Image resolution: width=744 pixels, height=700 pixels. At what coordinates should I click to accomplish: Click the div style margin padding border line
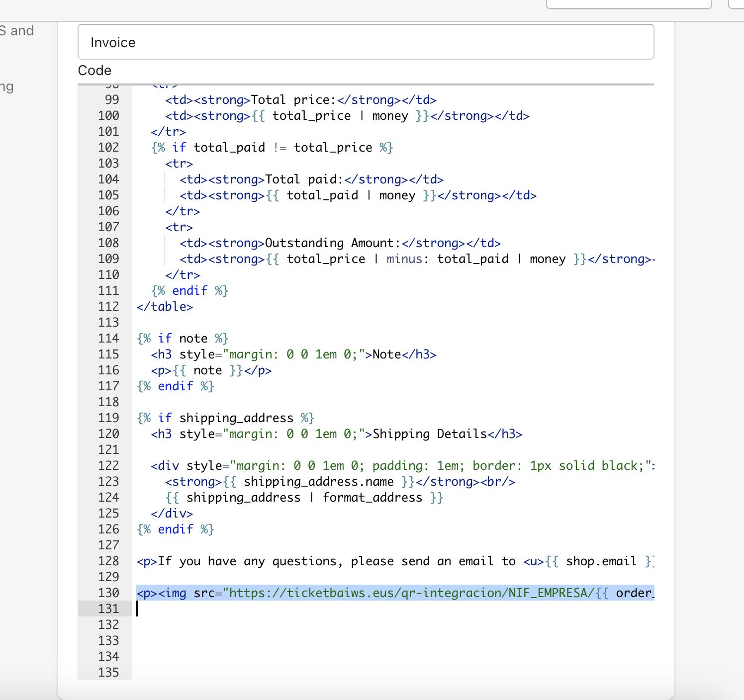[402, 466]
